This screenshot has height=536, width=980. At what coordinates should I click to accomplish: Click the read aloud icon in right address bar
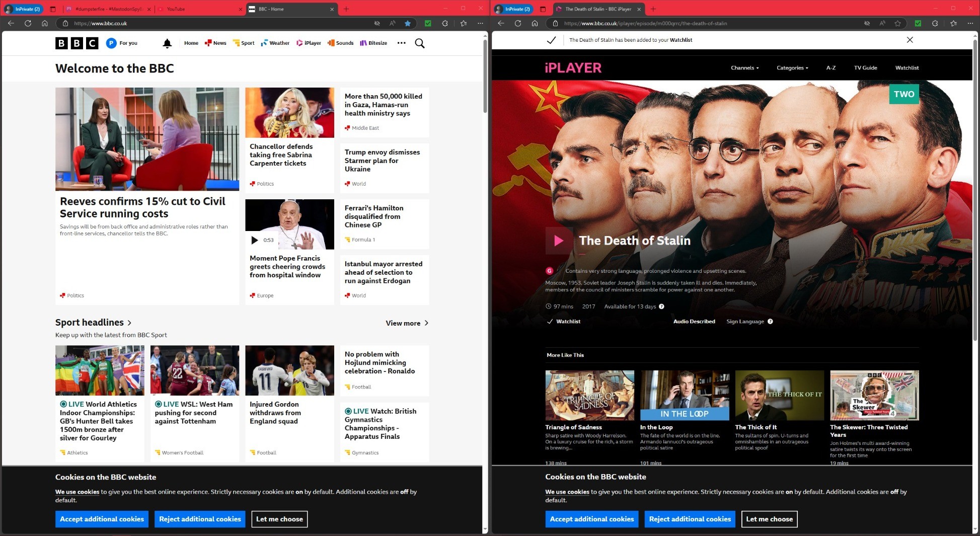(x=882, y=23)
